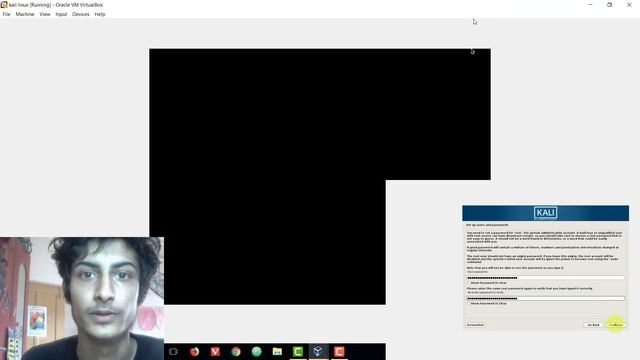Click the Go Back button in installer

pos(593,325)
